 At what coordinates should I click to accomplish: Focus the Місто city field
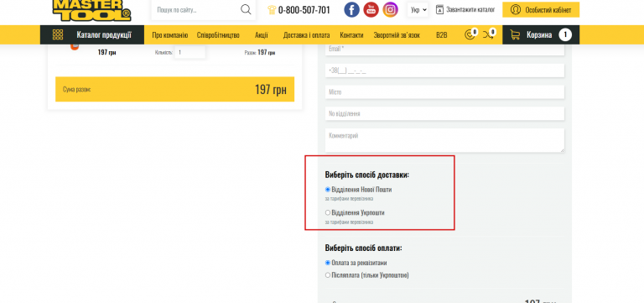[444, 92]
